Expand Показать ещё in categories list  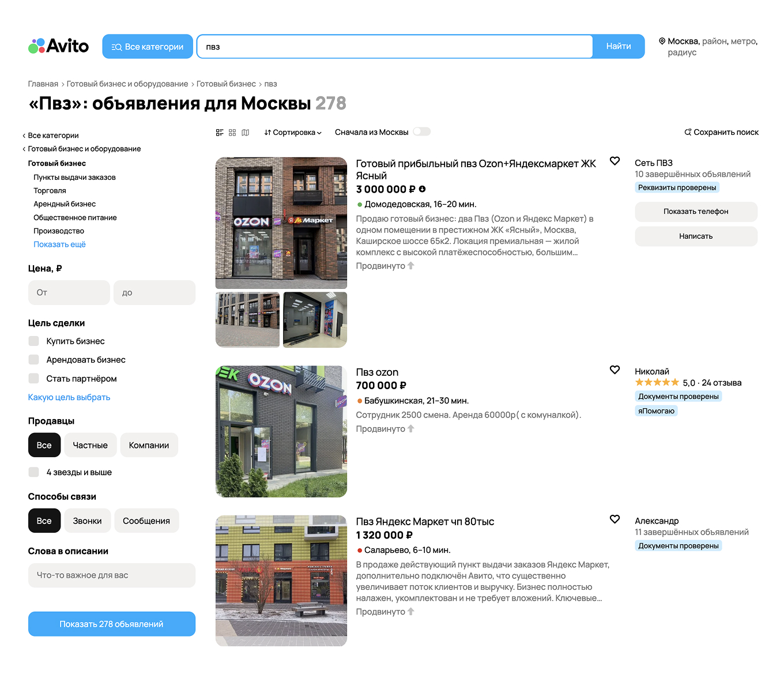(x=59, y=244)
